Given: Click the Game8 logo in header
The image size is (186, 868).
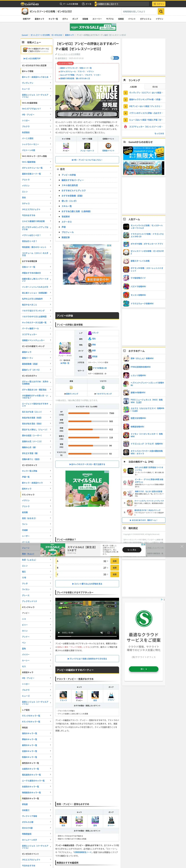Looking at the screenshot, I should (x=30, y=4).
